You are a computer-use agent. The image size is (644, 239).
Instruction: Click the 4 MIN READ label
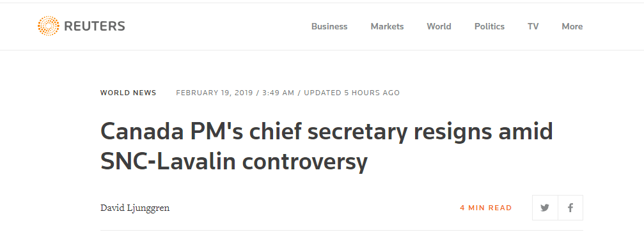pos(486,208)
